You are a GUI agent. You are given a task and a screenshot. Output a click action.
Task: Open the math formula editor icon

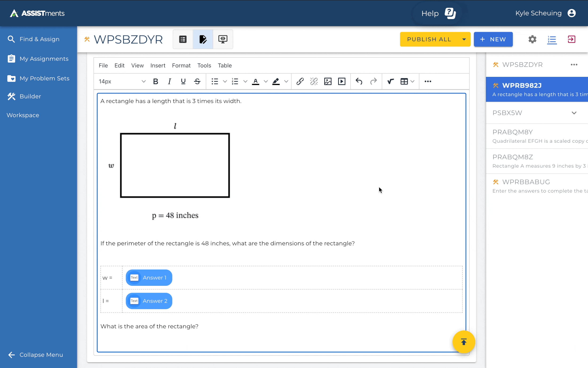390,81
